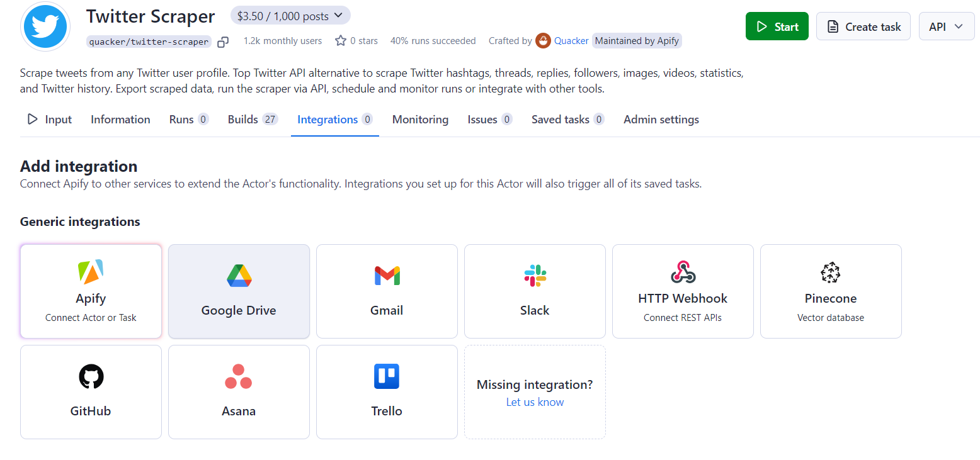Click the Twitter bird actor logo

pyautogui.click(x=45, y=26)
